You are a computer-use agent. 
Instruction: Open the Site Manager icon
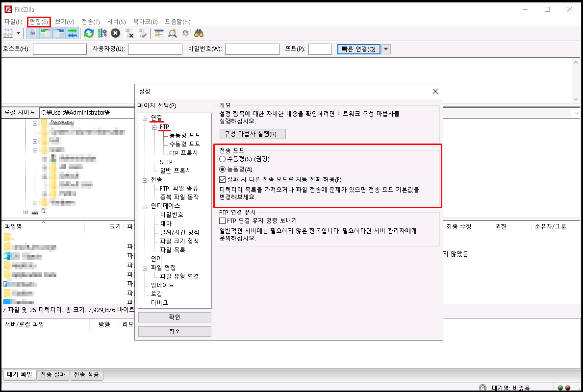[x=8, y=33]
